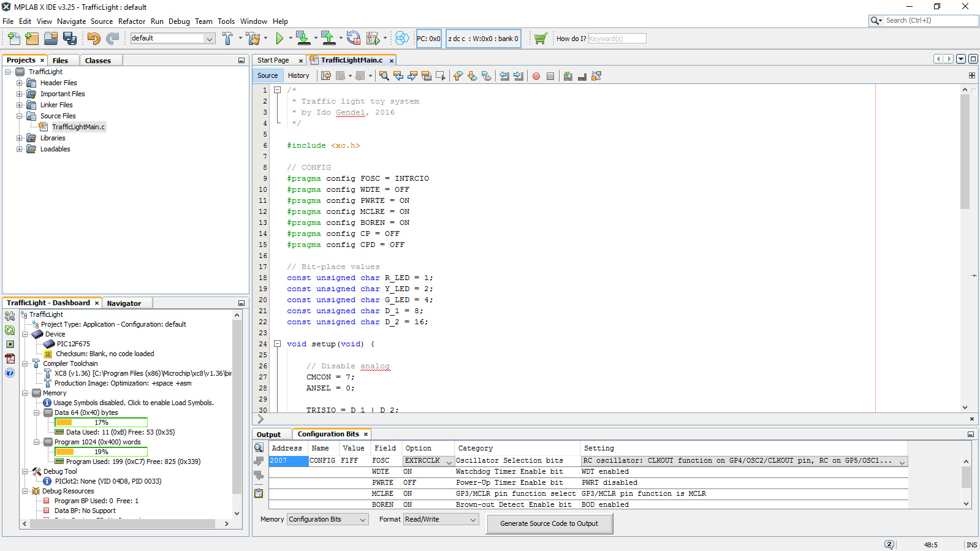This screenshot has width=980, height=551.
Task: Click the green Run Project arrow
Action: tap(279, 39)
